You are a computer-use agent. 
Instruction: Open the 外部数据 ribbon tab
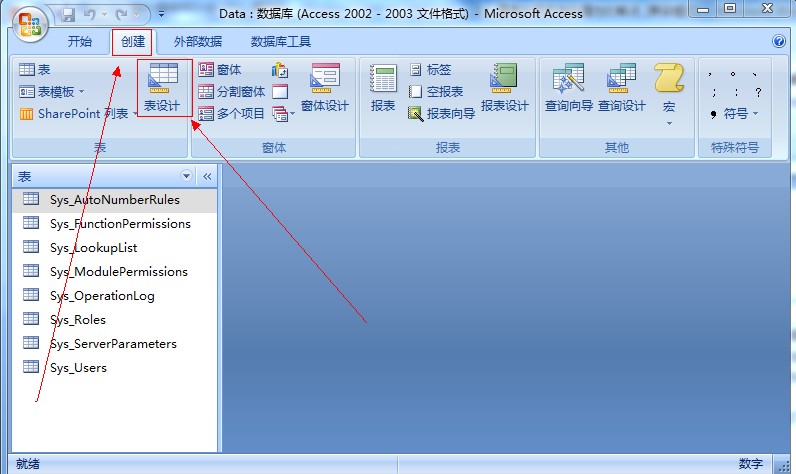pos(197,42)
